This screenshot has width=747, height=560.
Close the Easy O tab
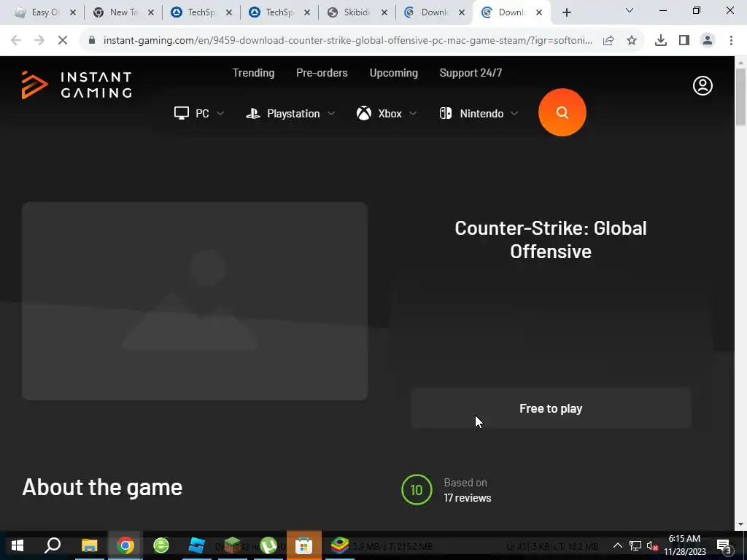click(x=72, y=13)
